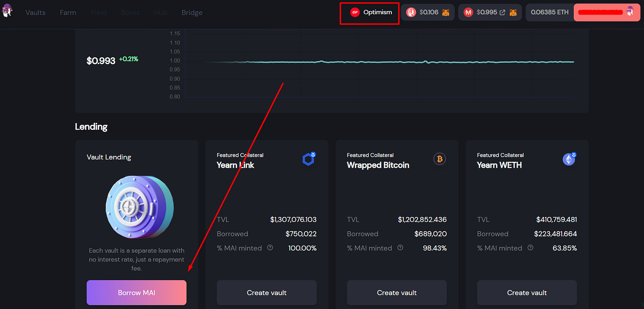Open the Vaults menu item
Viewport: 644px width, 309px height.
[x=35, y=12]
